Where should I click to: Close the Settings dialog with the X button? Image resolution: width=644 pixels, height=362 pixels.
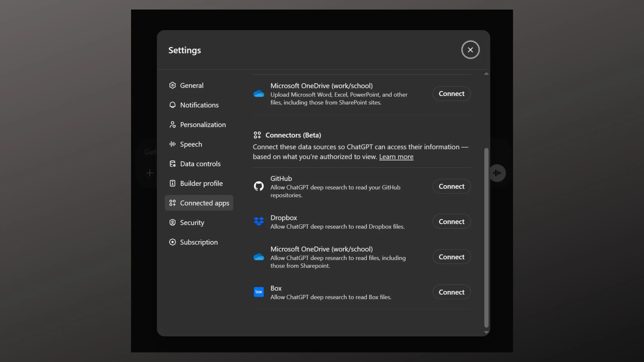point(470,50)
